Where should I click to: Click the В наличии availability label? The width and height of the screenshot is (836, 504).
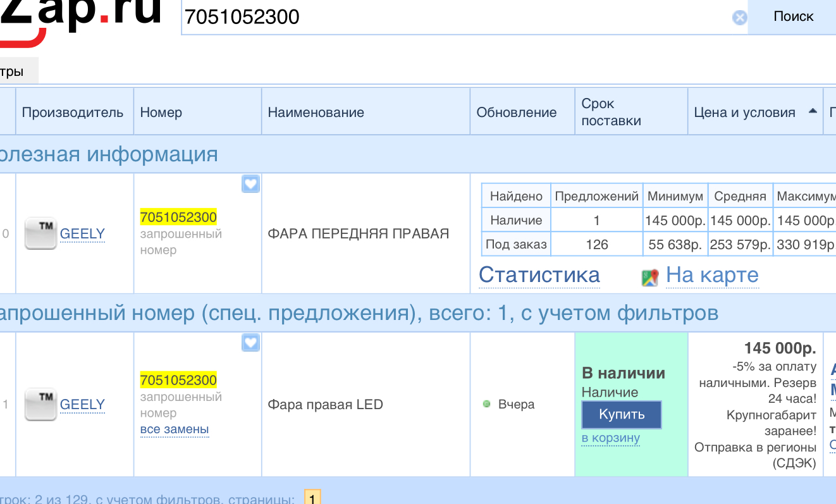[624, 373]
